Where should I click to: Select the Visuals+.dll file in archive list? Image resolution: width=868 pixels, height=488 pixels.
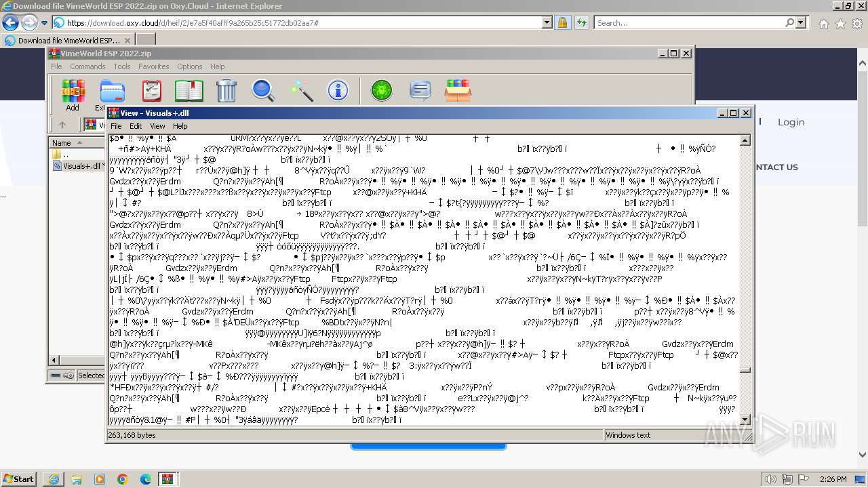pyautogui.click(x=77, y=165)
